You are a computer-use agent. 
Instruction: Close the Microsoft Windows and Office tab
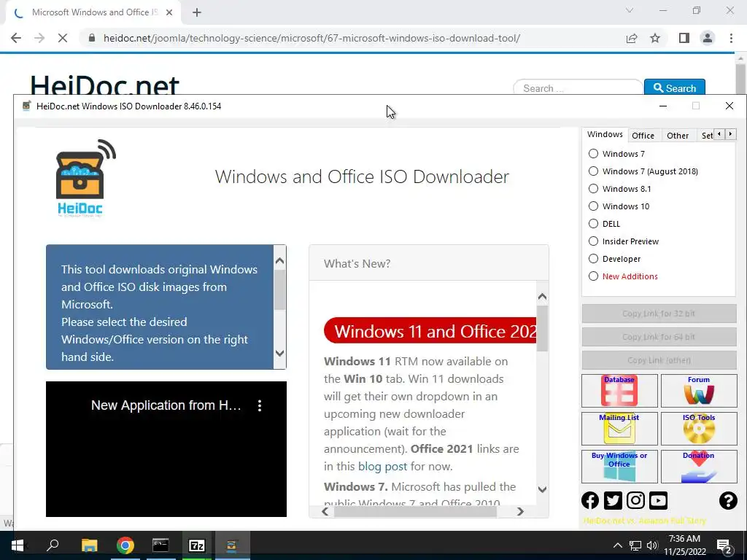click(169, 13)
